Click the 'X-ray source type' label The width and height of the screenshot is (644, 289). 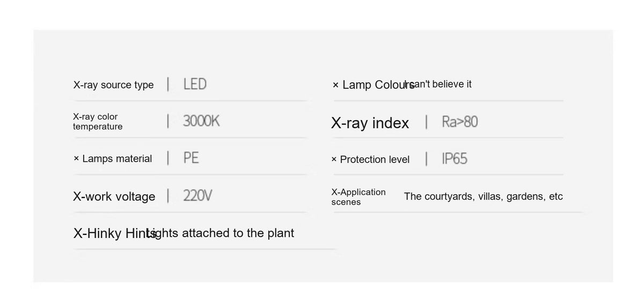[113, 85]
